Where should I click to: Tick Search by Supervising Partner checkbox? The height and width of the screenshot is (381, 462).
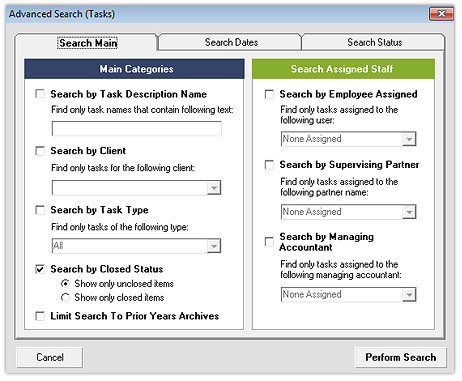[x=269, y=165]
